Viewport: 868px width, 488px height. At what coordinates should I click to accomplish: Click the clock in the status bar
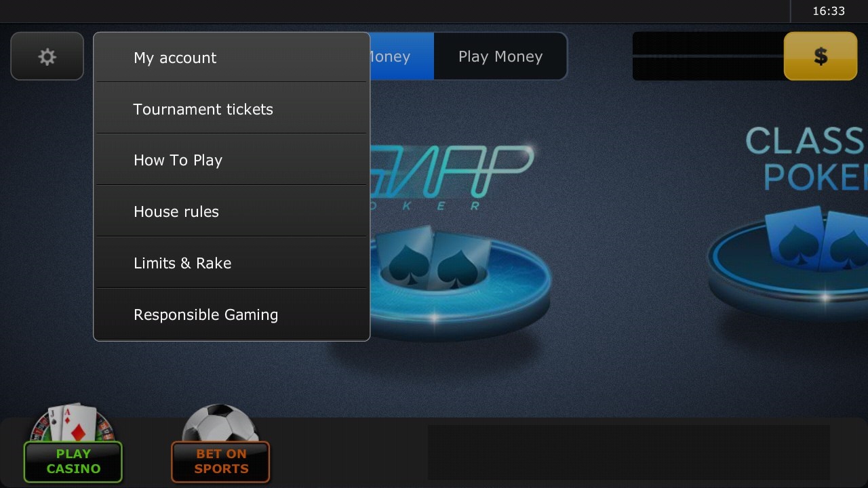pos(829,11)
